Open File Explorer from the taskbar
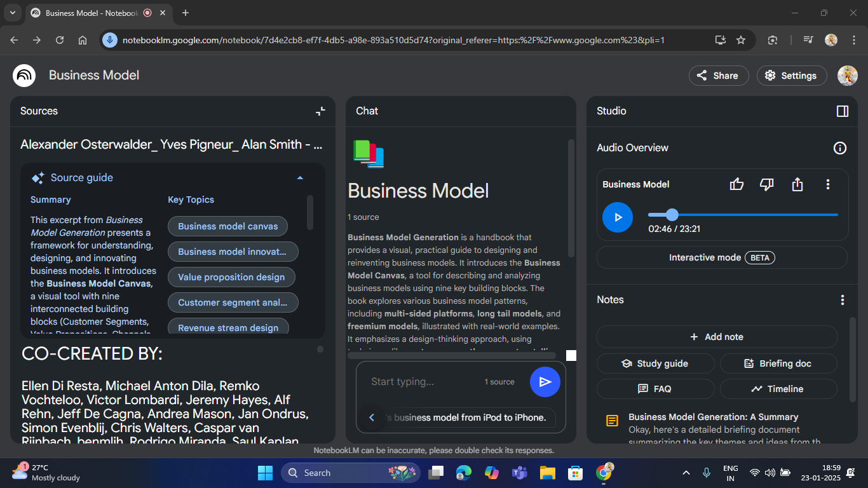868x488 pixels. [x=547, y=473]
